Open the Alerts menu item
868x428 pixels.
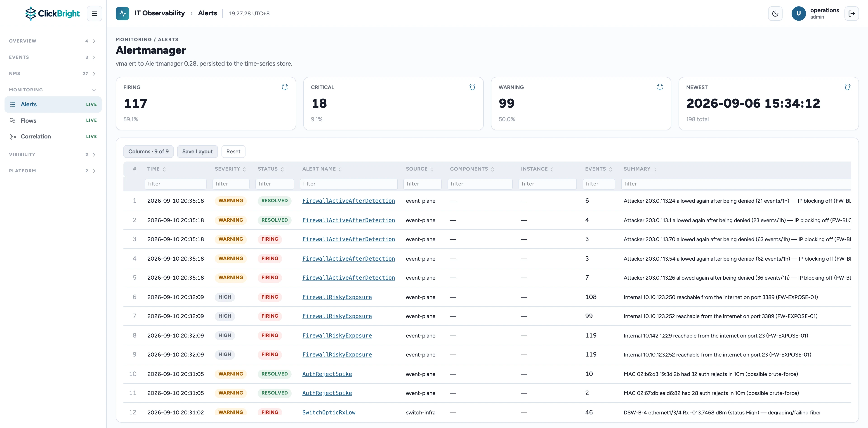coord(53,104)
